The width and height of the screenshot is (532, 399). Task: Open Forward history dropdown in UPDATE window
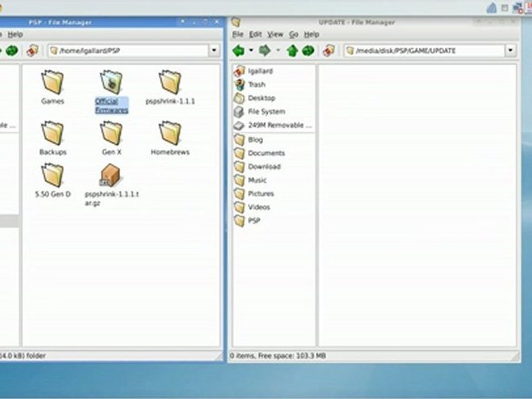pyautogui.click(x=278, y=50)
